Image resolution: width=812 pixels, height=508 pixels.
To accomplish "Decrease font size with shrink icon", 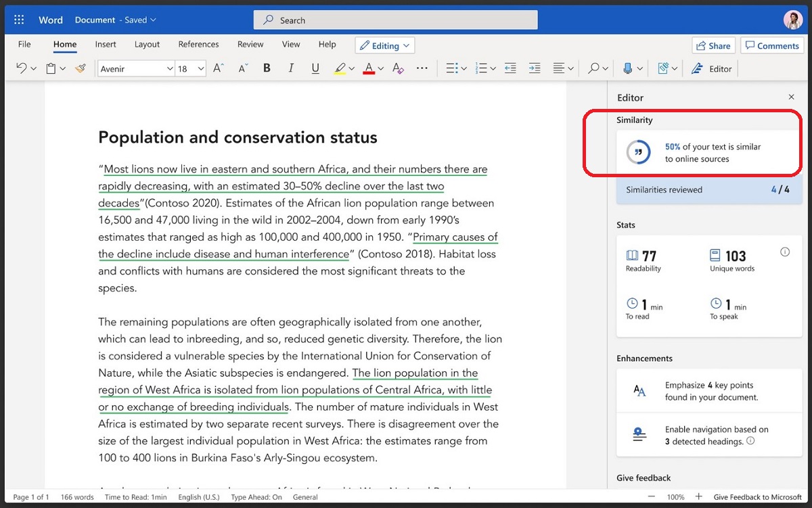I will pos(242,68).
